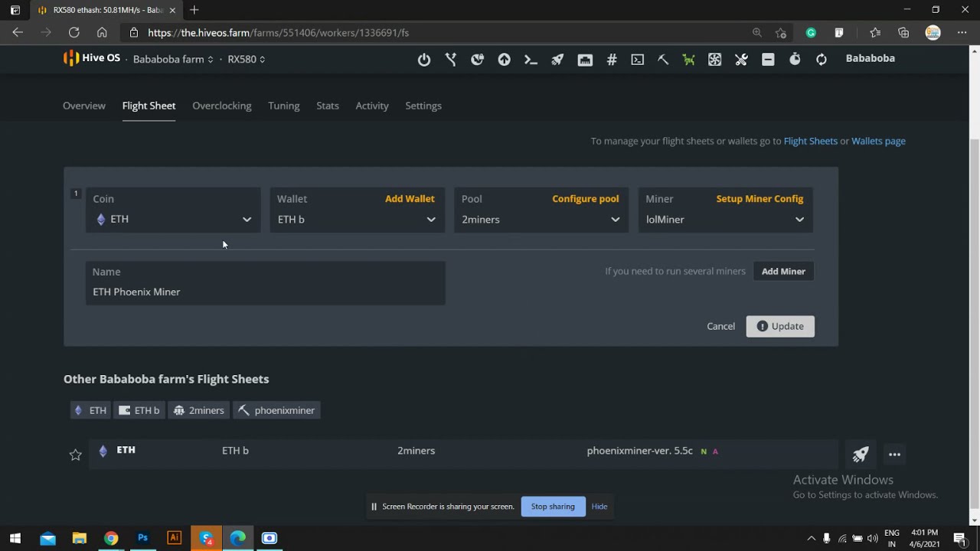
Task: Click the stopwatch icon in toolbar
Action: coord(795,59)
